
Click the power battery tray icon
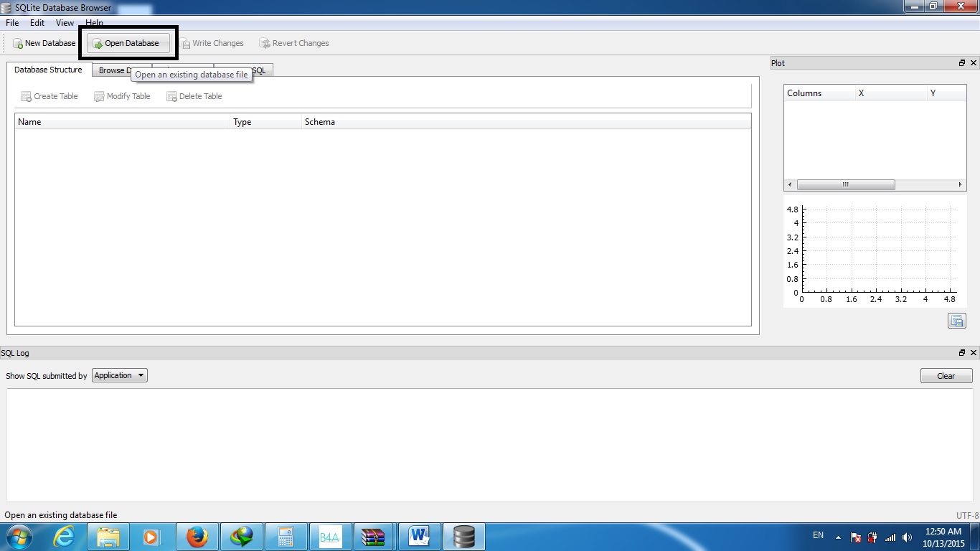tap(872, 537)
